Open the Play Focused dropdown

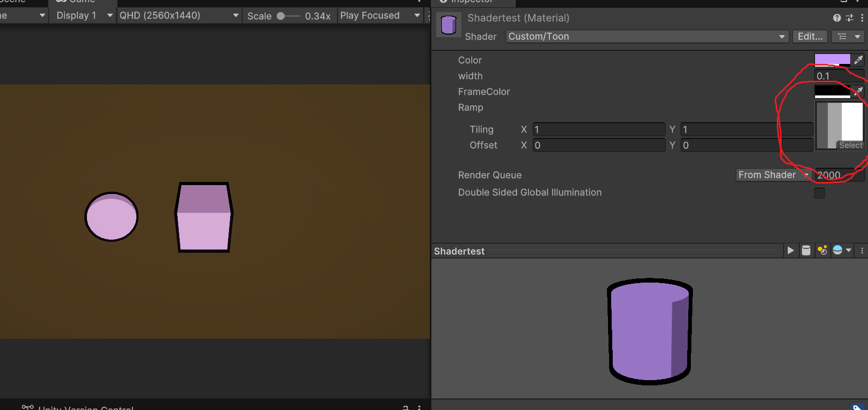point(380,15)
